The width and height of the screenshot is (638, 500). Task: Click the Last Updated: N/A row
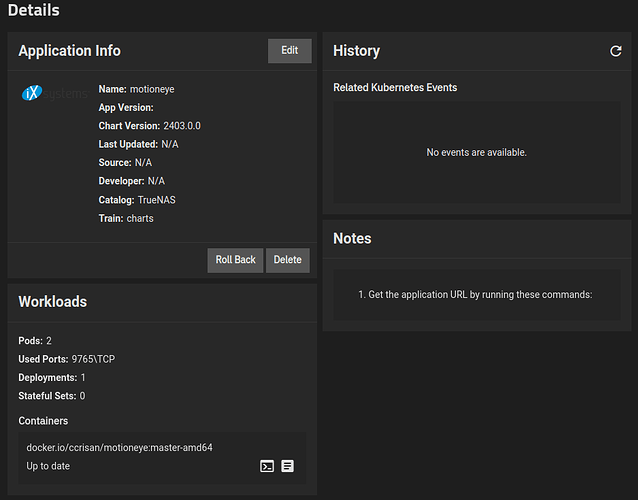tap(138, 144)
